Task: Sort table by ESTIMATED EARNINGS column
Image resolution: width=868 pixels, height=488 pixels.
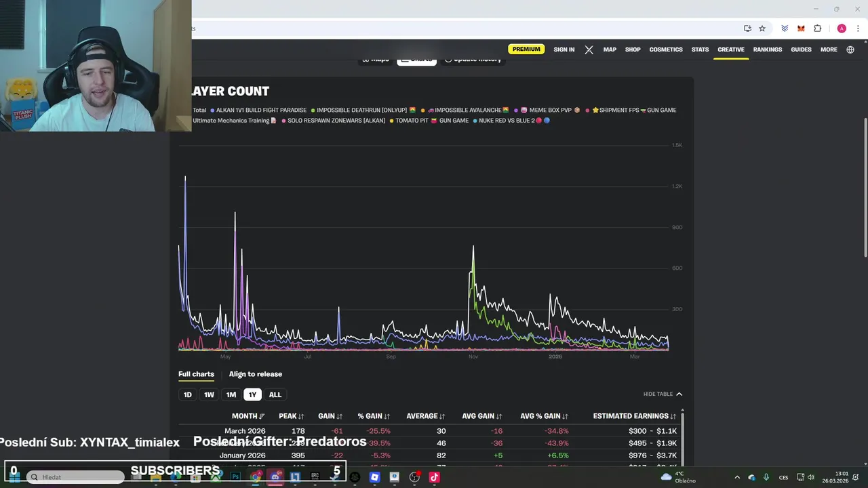Action: click(x=635, y=416)
